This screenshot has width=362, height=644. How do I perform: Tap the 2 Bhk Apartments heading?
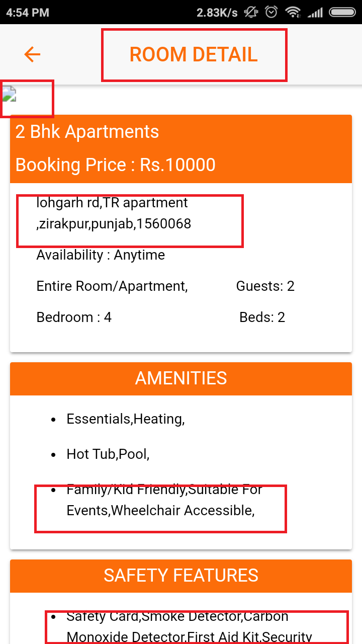(x=87, y=132)
